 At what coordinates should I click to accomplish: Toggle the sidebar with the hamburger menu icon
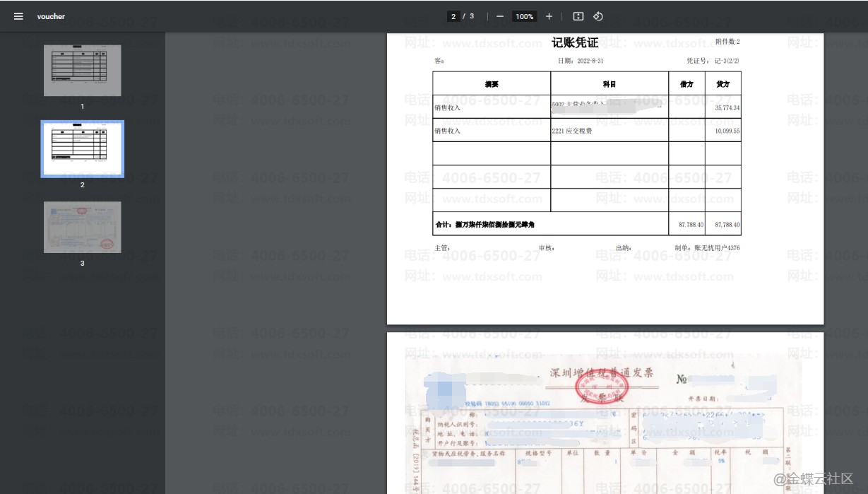tap(18, 16)
